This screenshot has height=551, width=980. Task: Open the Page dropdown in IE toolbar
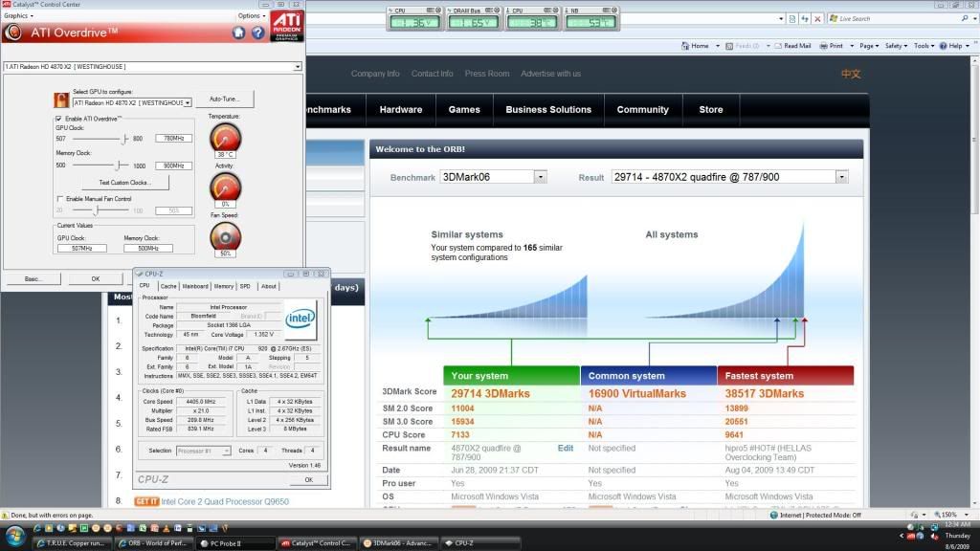coord(869,46)
